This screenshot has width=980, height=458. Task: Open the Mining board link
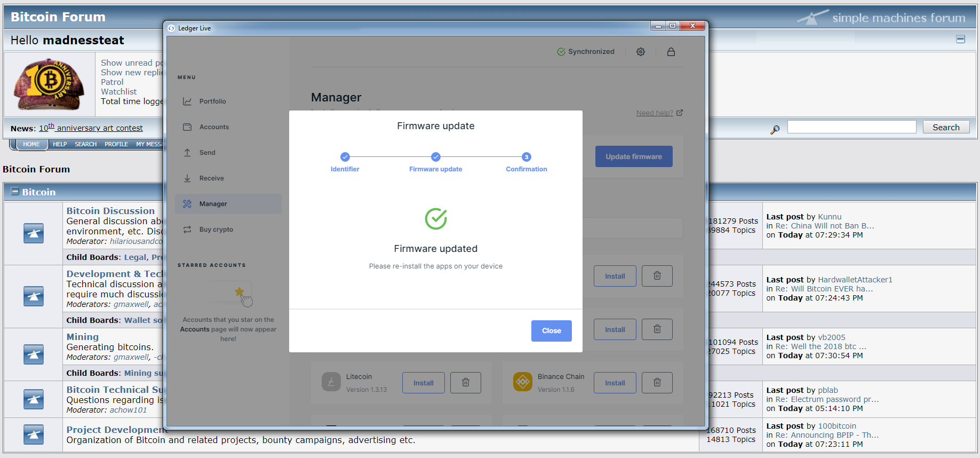click(83, 337)
